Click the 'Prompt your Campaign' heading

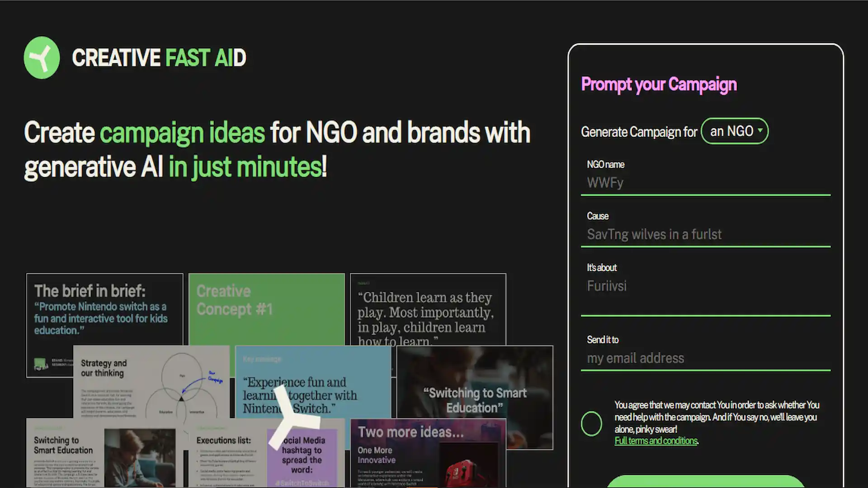[659, 84]
